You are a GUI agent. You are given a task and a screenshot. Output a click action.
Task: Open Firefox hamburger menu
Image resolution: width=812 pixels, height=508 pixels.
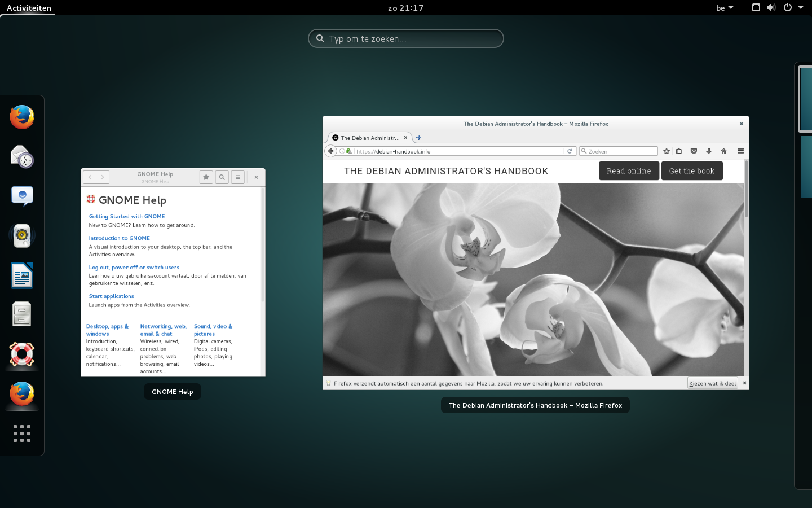coord(741,151)
